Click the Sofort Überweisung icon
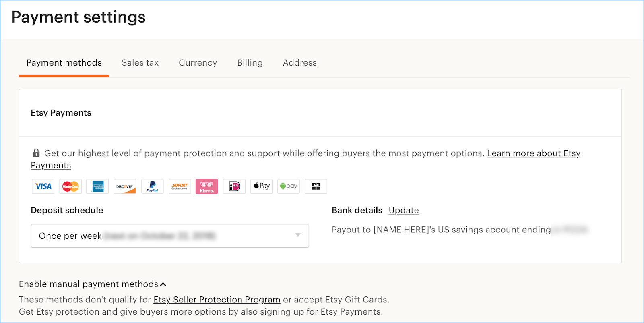Screen dimensions: 644x323 pyautogui.click(x=180, y=186)
